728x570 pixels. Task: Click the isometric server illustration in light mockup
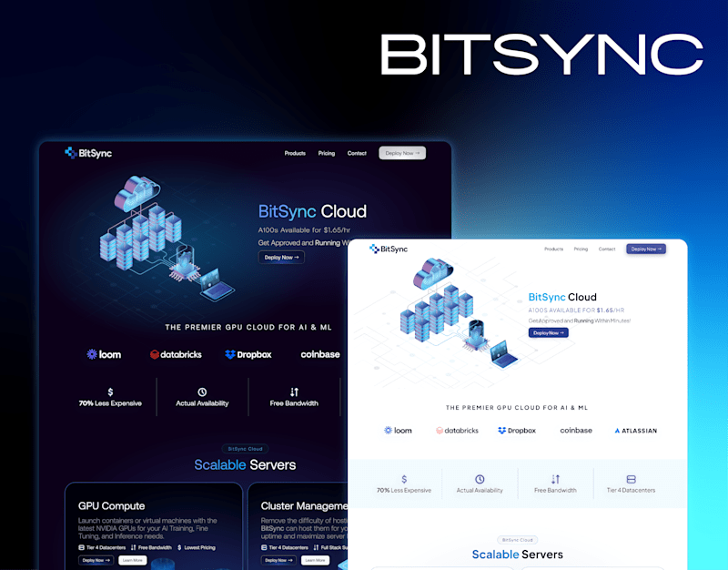[x=459, y=313]
